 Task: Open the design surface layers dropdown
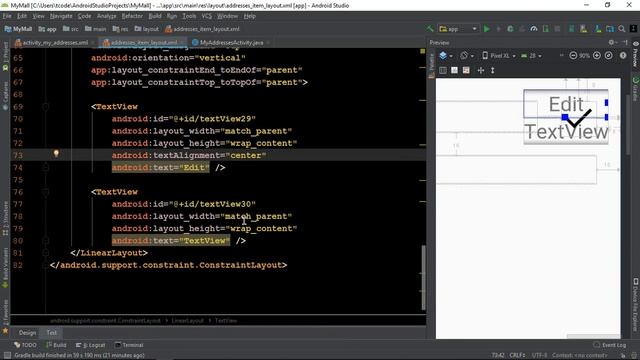point(446,56)
